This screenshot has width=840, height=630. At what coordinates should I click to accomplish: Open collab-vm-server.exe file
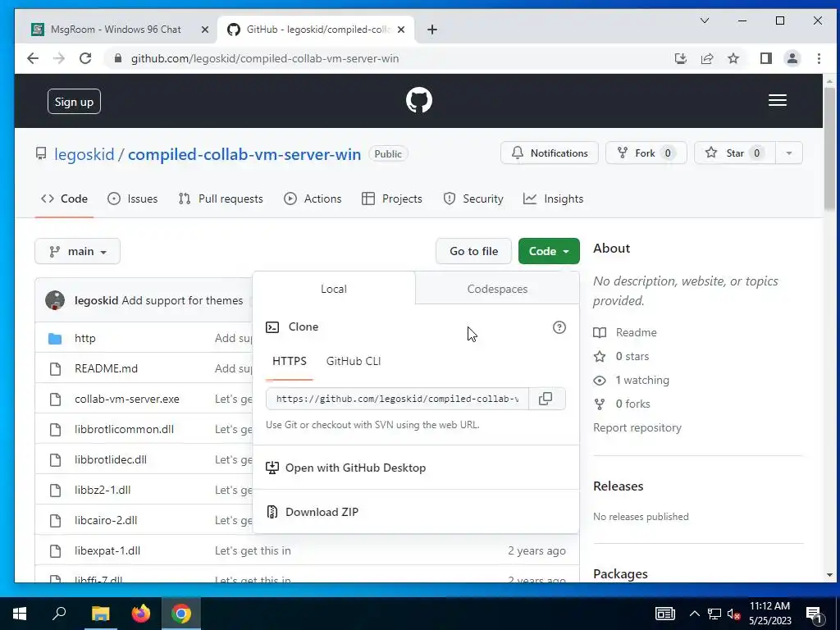tap(127, 399)
